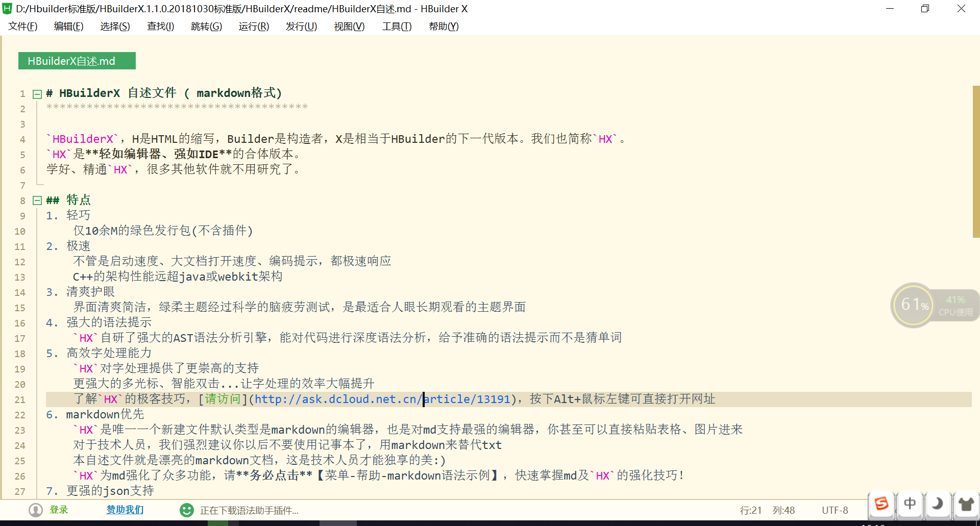The width and height of the screenshot is (980, 526).
Task: Click the 登录 login text button
Action: 59,510
